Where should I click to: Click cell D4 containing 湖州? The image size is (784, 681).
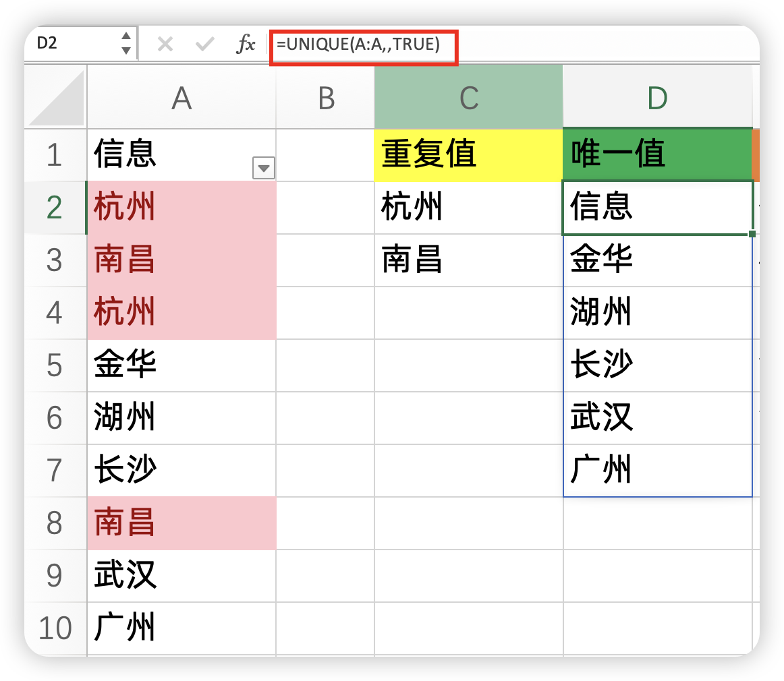pos(658,313)
